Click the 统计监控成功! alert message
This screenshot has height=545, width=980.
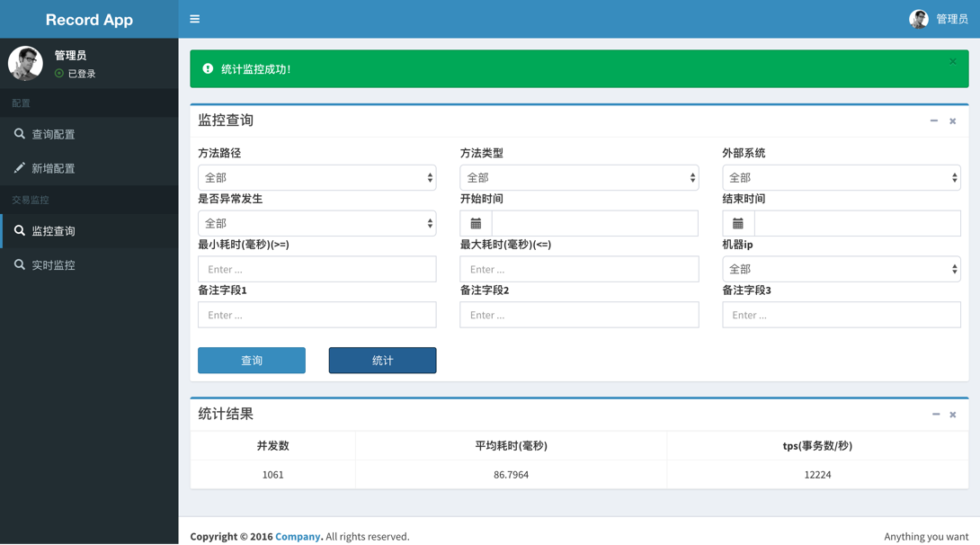[x=255, y=68]
